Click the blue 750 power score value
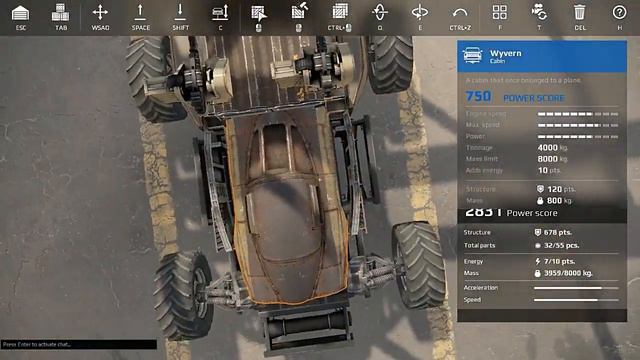 [478, 96]
